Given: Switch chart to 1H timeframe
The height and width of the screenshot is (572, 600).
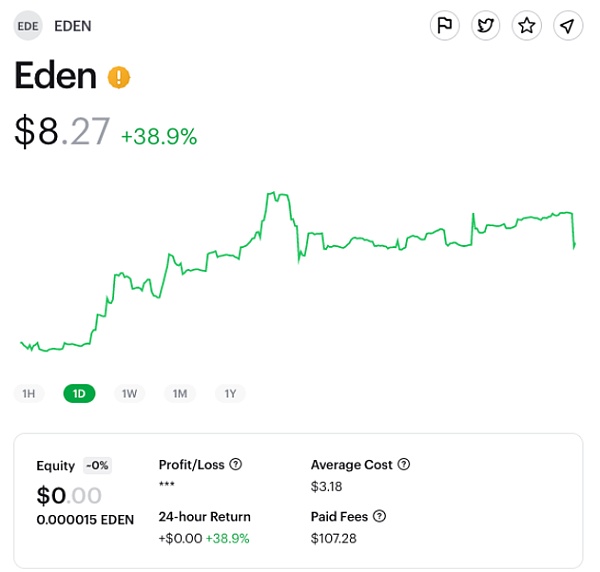Looking at the screenshot, I should point(29,394).
